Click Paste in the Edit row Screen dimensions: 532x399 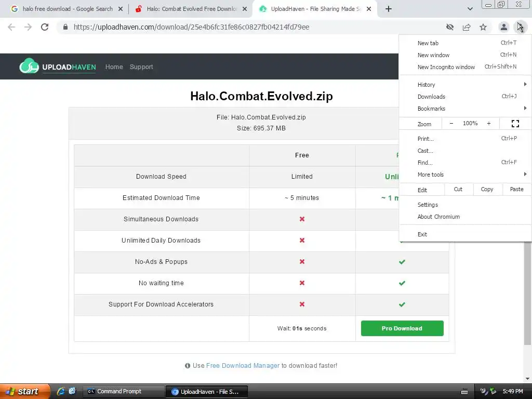point(517,189)
